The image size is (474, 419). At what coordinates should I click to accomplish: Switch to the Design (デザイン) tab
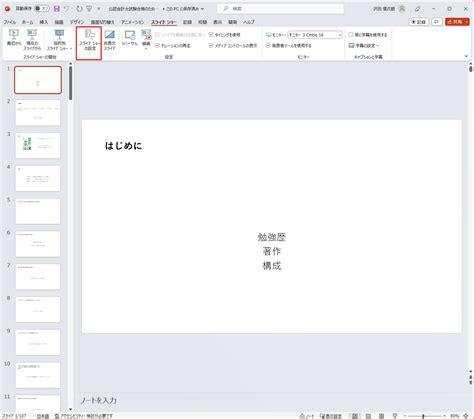[77, 22]
